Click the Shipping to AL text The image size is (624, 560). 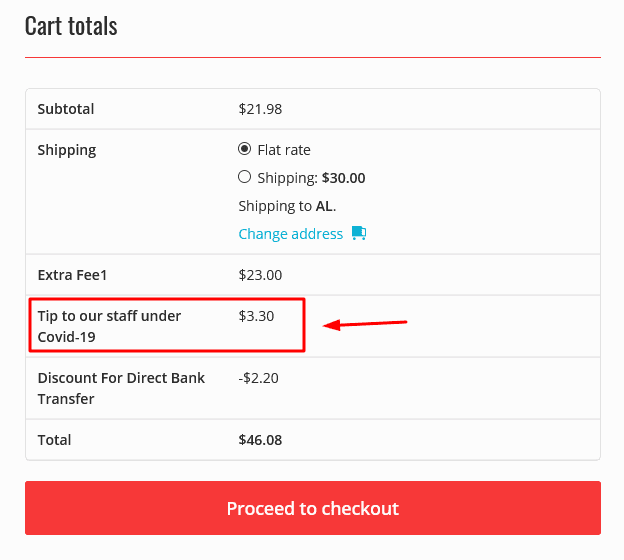[287, 206]
